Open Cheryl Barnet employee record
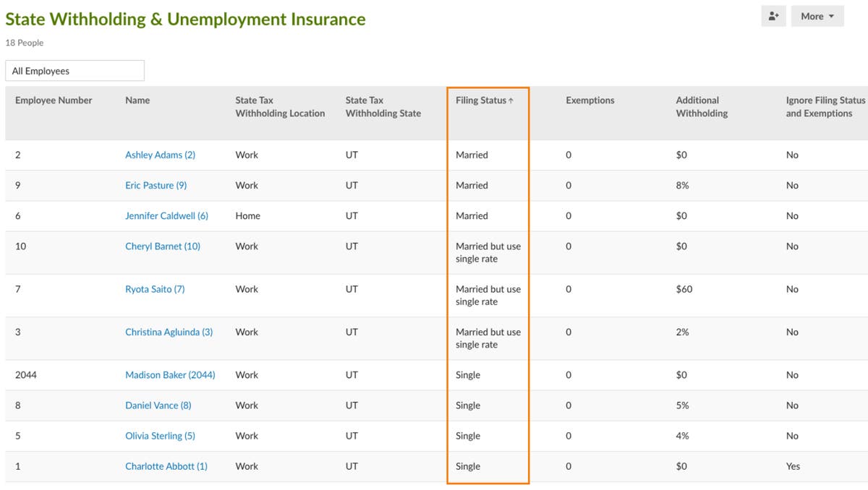Screen dimensions: 868x490 click(163, 246)
